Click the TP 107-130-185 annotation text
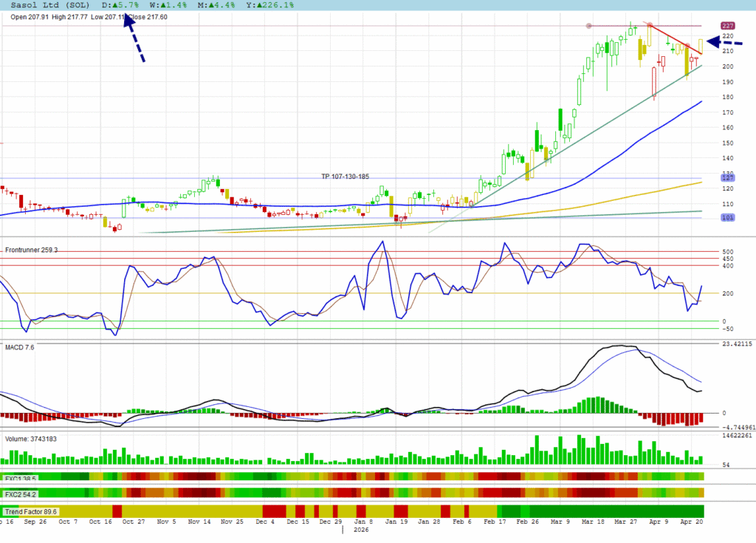Image resolution: width=756 pixels, height=543 pixels. point(345,177)
